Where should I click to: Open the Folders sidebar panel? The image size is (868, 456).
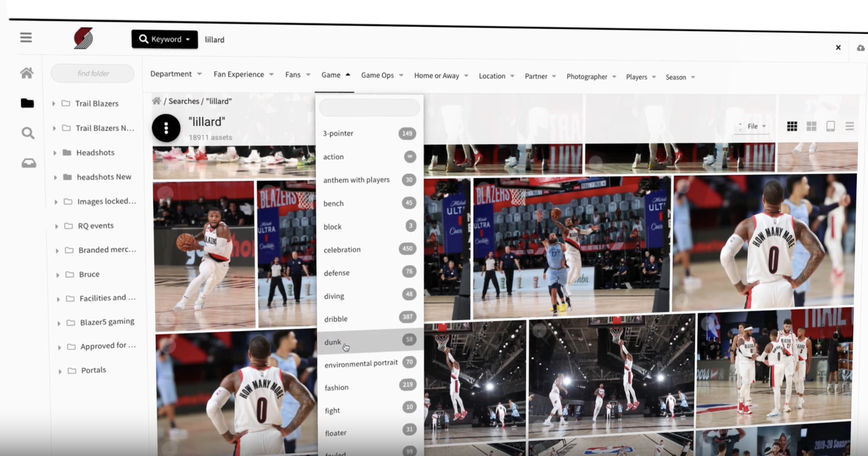(x=27, y=103)
